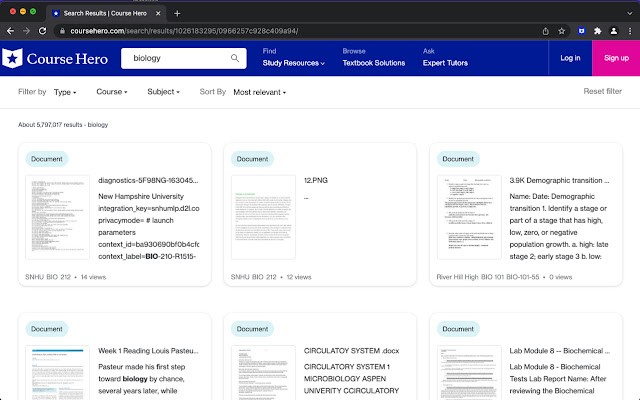The height and width of the screenshot is (400, 640).
Task: Open the browser profile icon
Action: [613, 31]
